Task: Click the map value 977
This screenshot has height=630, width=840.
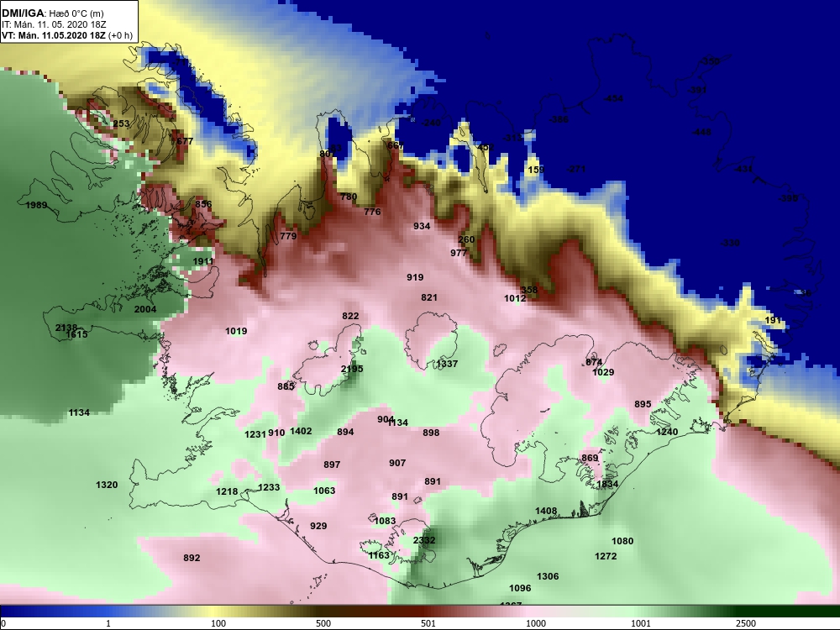Action: (x=459, y=253)
